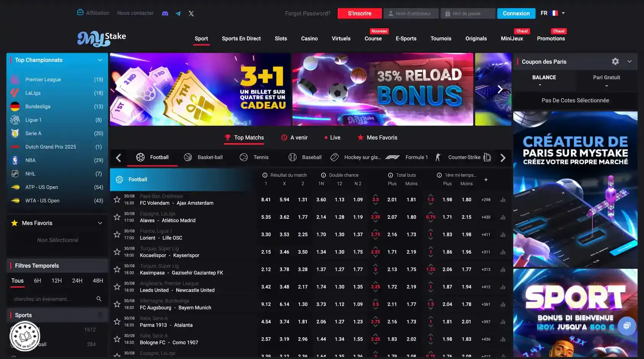
Task: Click the S'inscrire button
Action: [359, 13]
